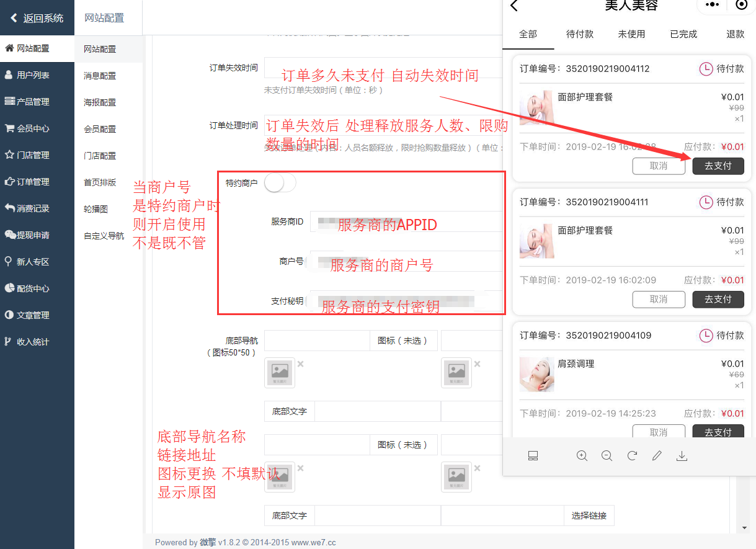This screenshot has height=549, width=756.
Task: Click the list icon beside 产品管理
Action: [x=9, y=101]
